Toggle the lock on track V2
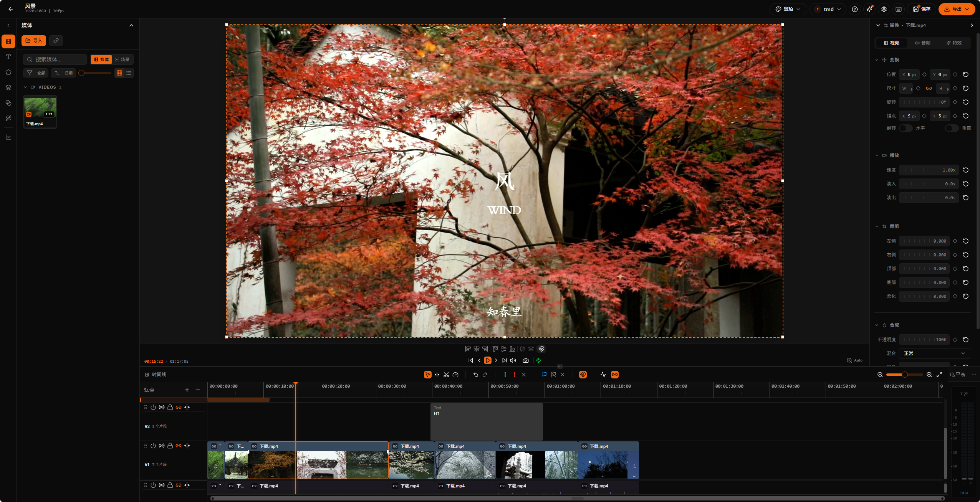 click(x=170, y=407)
